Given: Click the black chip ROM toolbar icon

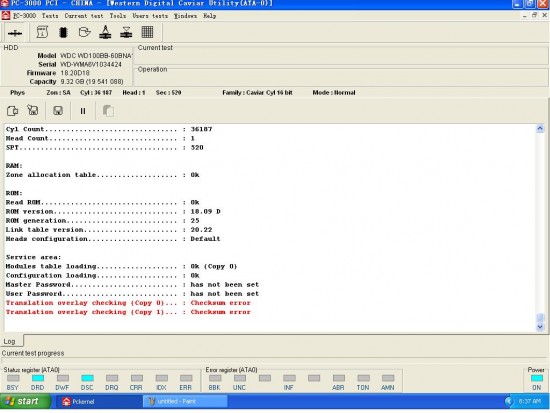Looking at the screenshot, I should coord(63,32).
